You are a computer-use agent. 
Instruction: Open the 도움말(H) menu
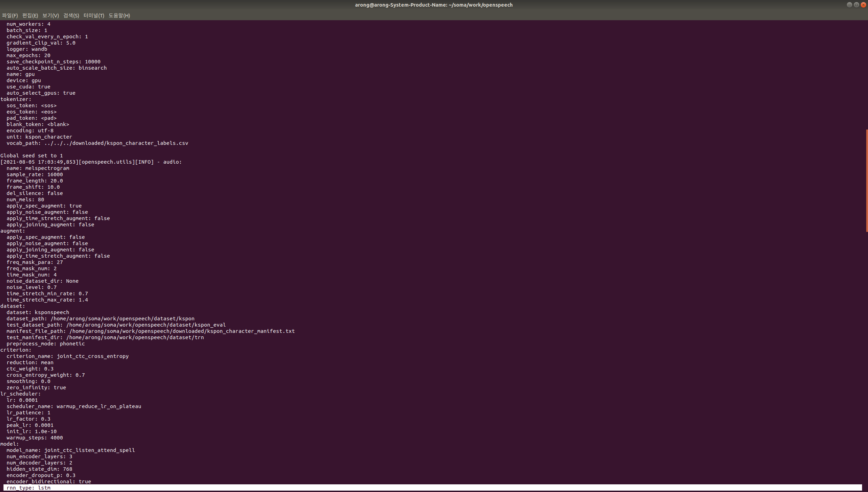click(119, 15)
